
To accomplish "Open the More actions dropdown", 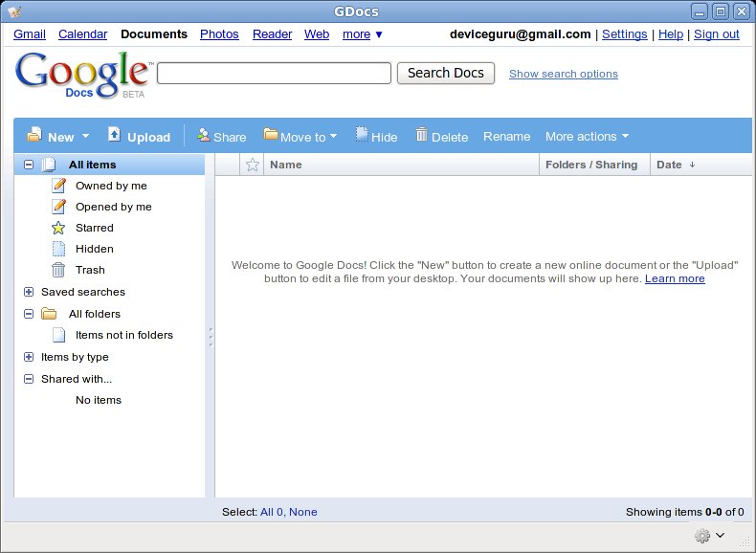I will tap(587, 137).
